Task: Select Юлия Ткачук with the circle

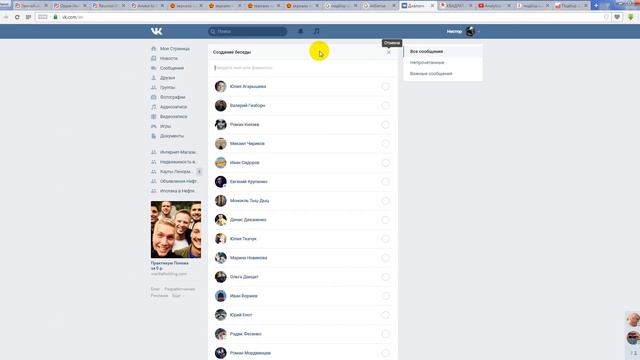Action: (385, 239)
